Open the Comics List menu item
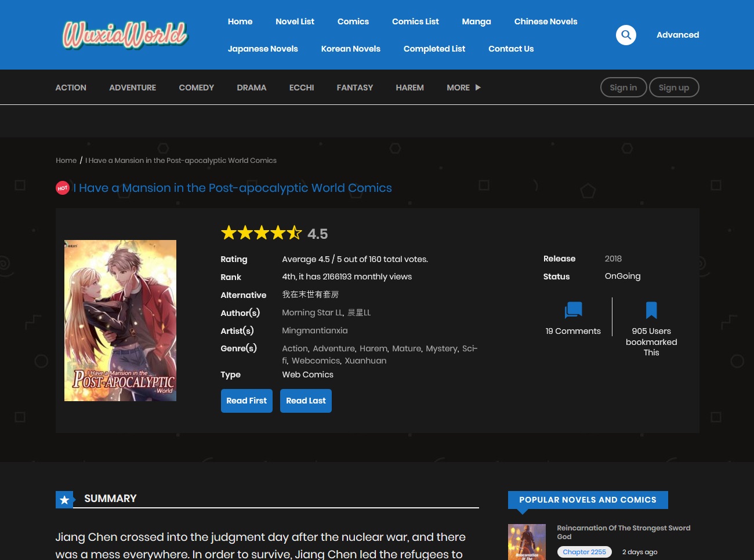Screen dimensions: 754x560 click(x=415, y=21)
